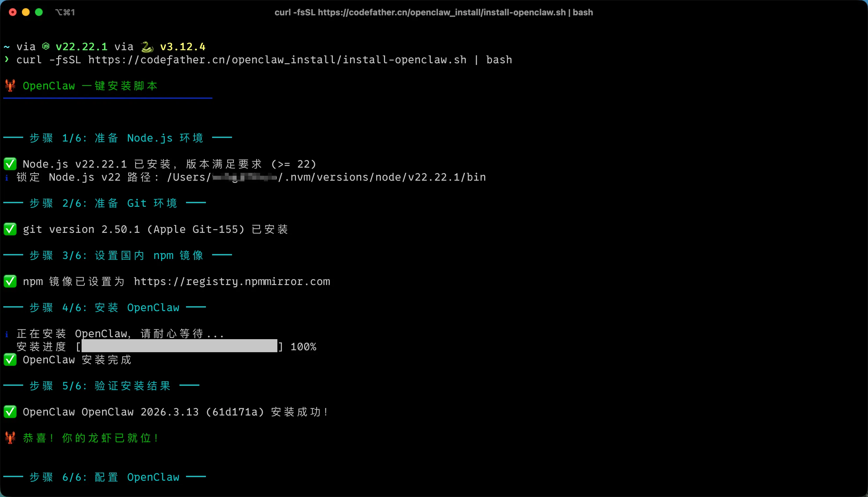Click the green prompt arrow before curl
Image resolution: width=868 pixels, height=497 pixels.
coord(7,59)
